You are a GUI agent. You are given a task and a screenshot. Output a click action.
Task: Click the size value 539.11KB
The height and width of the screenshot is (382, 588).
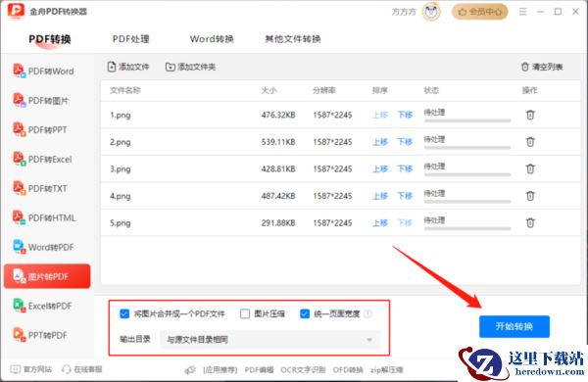[x=278, y=142]
